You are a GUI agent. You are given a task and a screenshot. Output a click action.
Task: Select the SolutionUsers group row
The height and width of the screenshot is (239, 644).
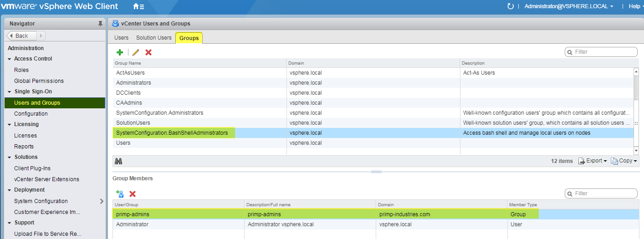373,123
